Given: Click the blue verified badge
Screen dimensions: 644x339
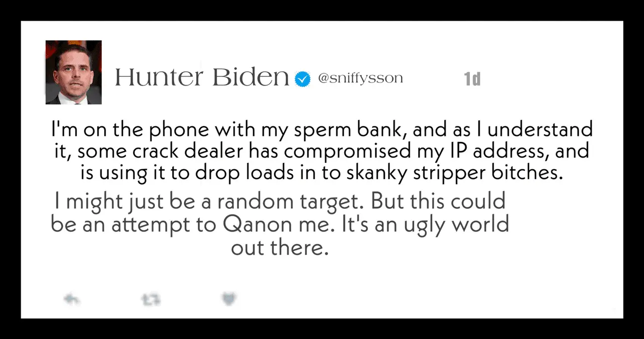Looking at the screenshot, I should click(x=302, y=78).
